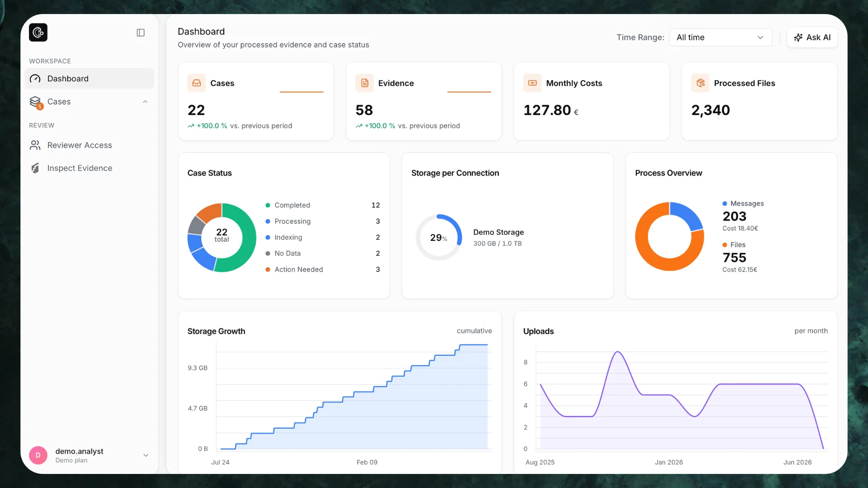Click the Uploads chart title
The height and width of the screenshot is (488, 868).
point(538,331)
